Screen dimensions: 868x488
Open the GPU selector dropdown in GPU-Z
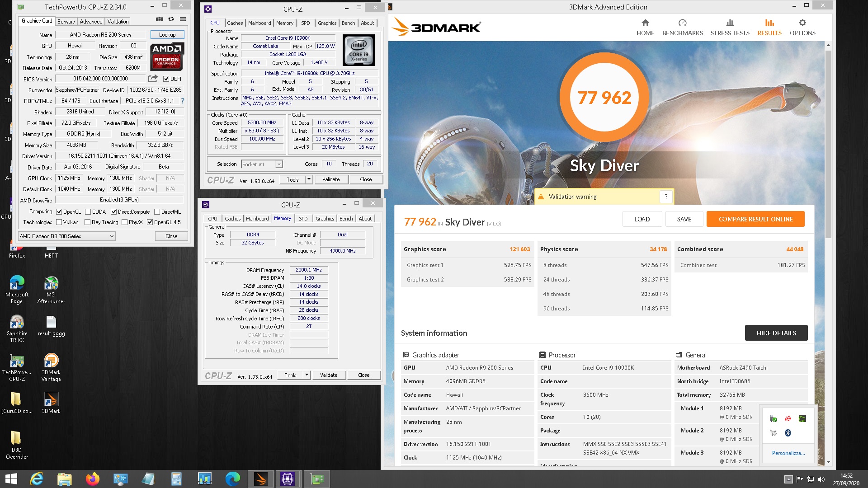click(66, 236)
